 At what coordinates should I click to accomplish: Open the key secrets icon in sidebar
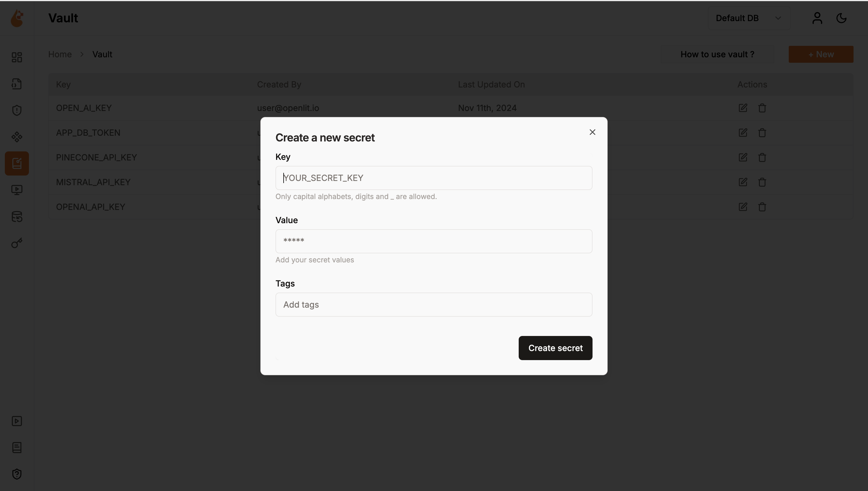point(17,243)
